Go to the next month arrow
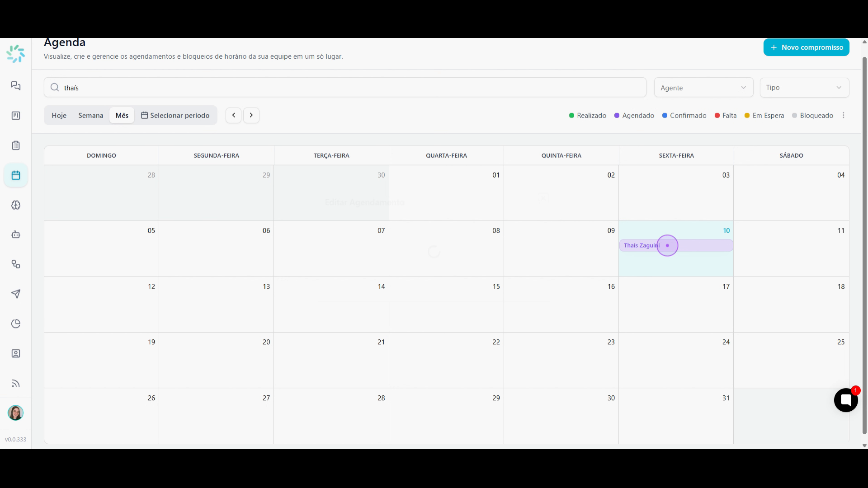The image size is (868, 488). 251,116
